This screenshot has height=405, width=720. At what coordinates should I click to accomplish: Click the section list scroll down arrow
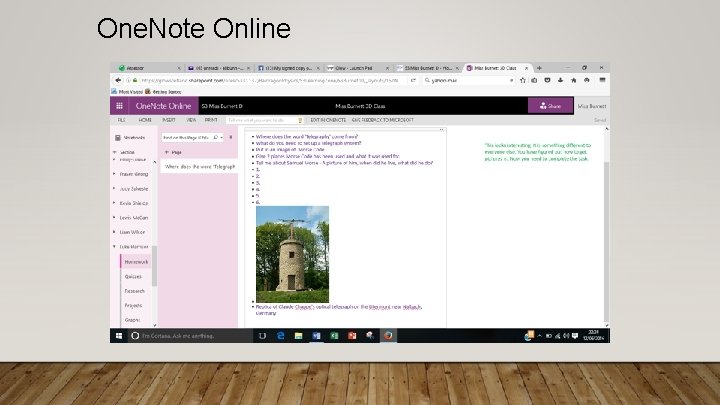point(154,325)
